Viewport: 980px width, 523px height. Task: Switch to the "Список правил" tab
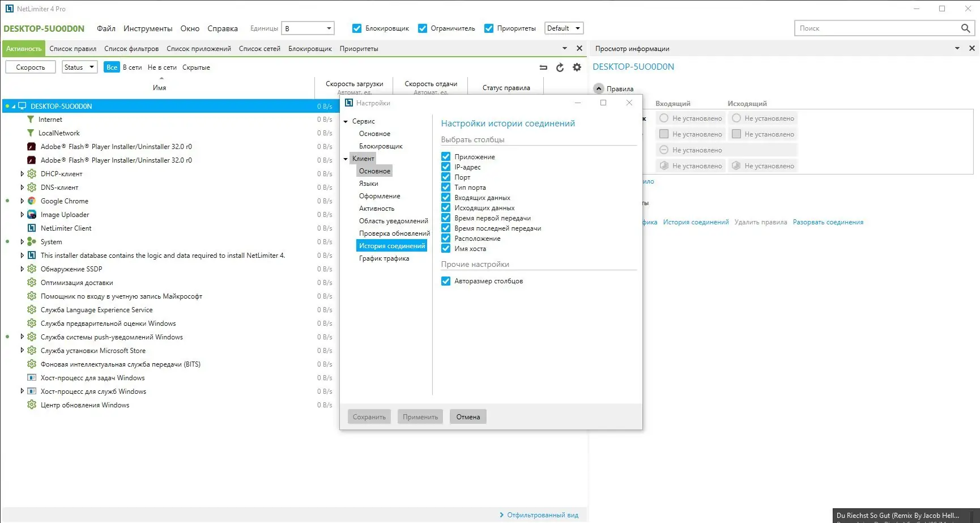coord(73,48)
